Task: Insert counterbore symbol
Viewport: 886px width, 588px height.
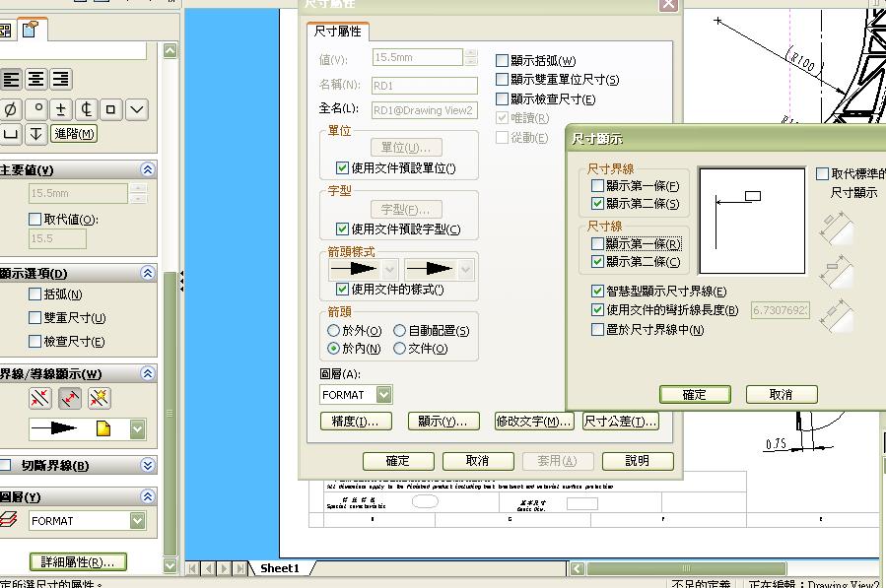Action: (x=11, y=134)
